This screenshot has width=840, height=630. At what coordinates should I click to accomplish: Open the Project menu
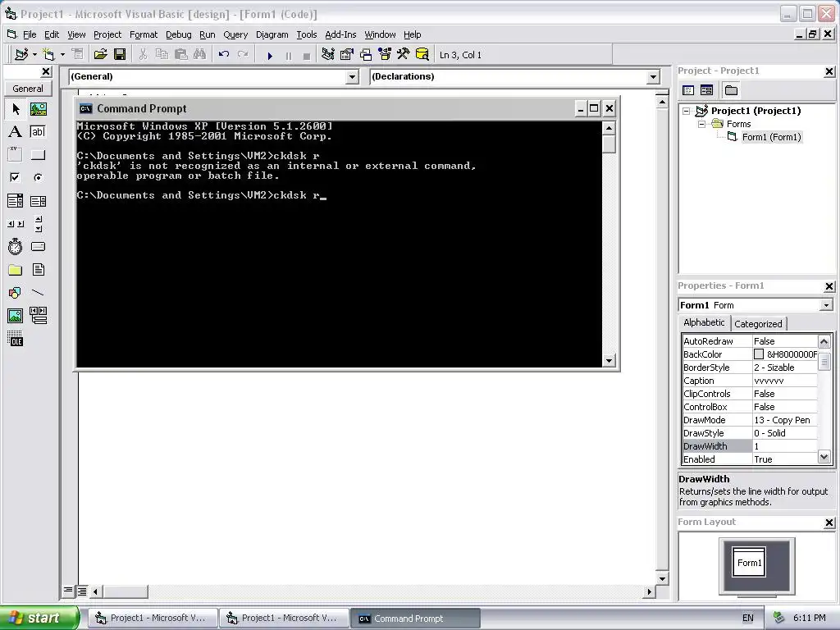pyautogui.click(x=107, y=34)
